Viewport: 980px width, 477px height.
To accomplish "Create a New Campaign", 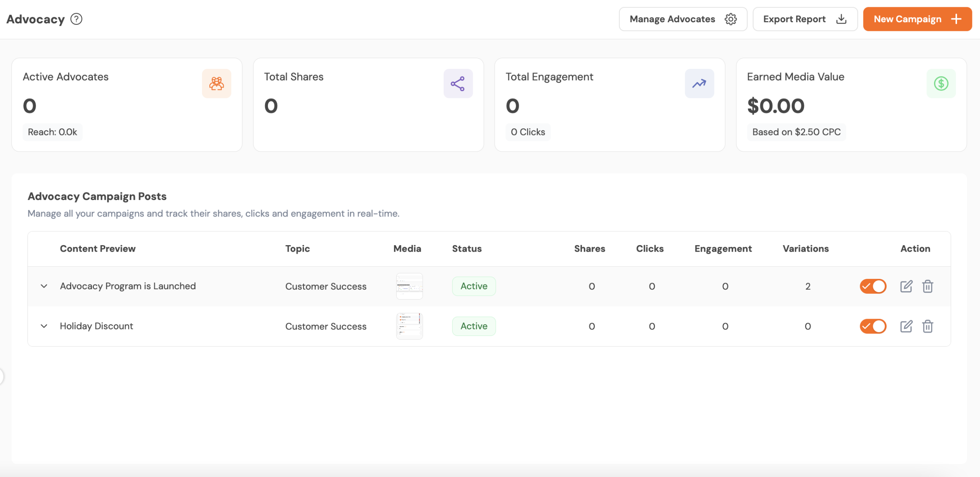I will click(917, 19).
